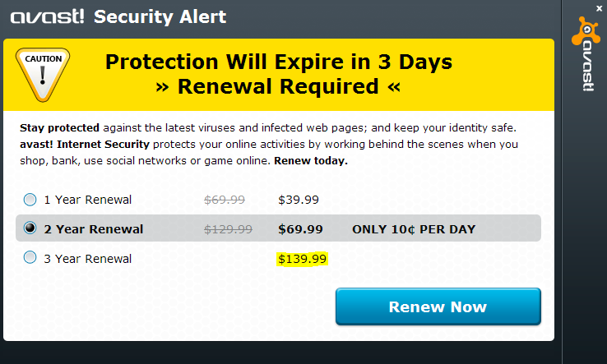Click the 2 Year Renewal label
The width and height of the screenshot is (607, 364).
tap(94, 229)
